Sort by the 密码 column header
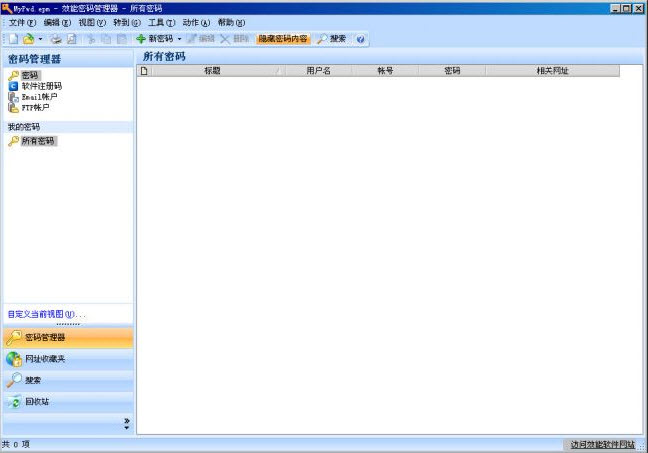Image resolution: width=648 pixels, height=453 pixels. pos(452,71)
